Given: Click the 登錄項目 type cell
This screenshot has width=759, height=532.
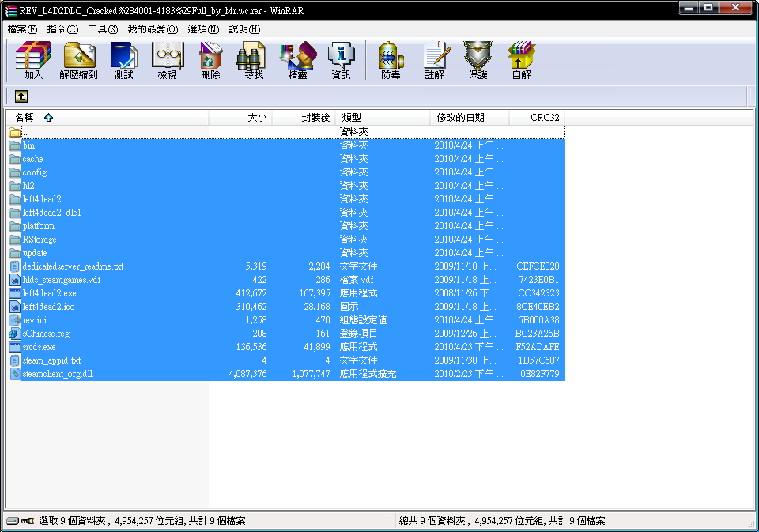Looking at the screenshot, I should click(359, 334).
